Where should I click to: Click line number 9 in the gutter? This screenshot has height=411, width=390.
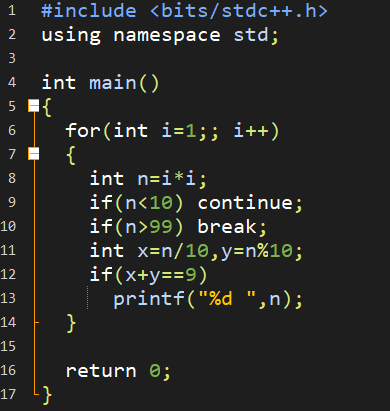pos(12,202)
